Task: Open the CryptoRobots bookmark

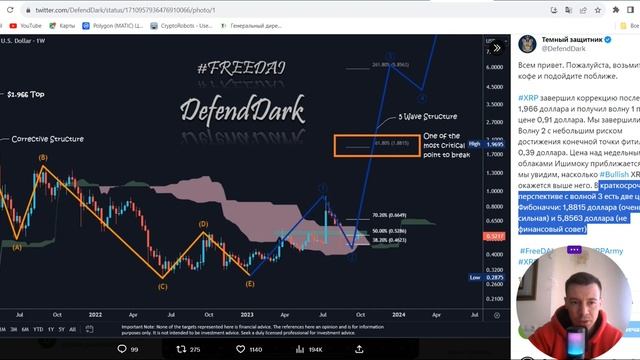Action: (x=181, y=26)
